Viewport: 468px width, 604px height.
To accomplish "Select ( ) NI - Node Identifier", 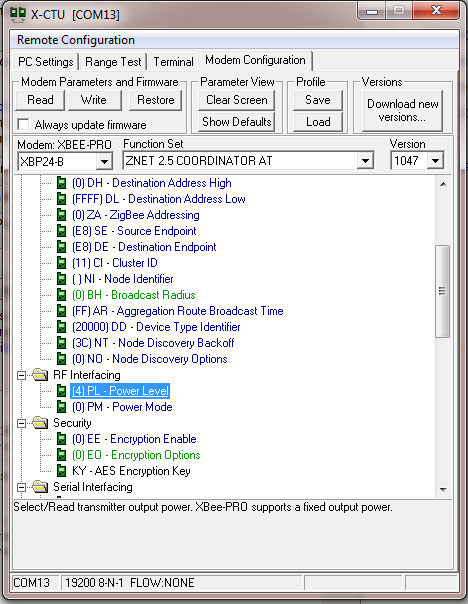I will click(x=123, y=279).
